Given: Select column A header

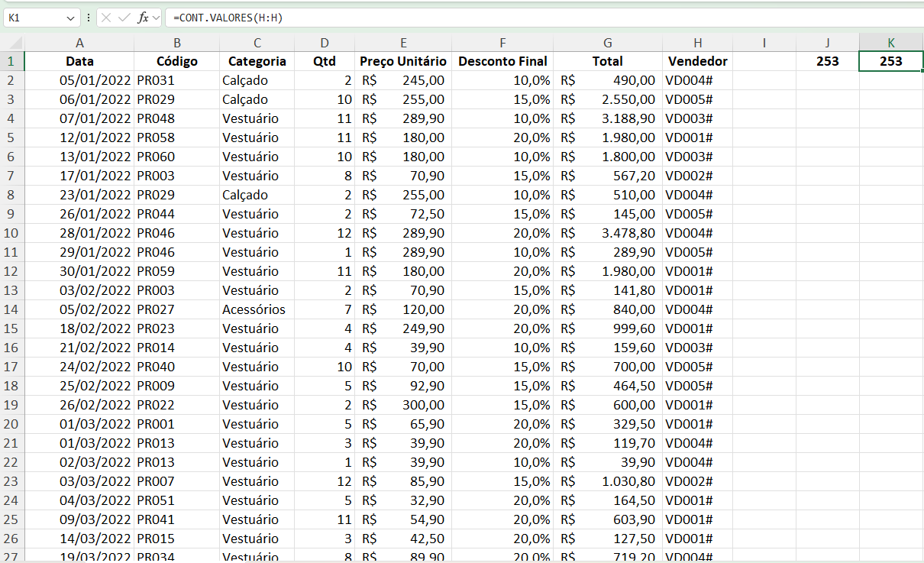Looking at the screenshot, I should [79, 44].
